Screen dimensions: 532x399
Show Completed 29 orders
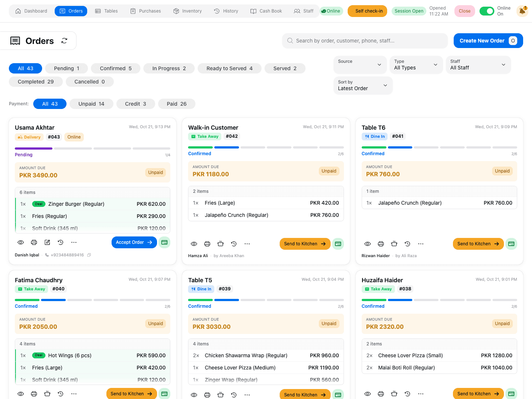[x=36, y=82]
